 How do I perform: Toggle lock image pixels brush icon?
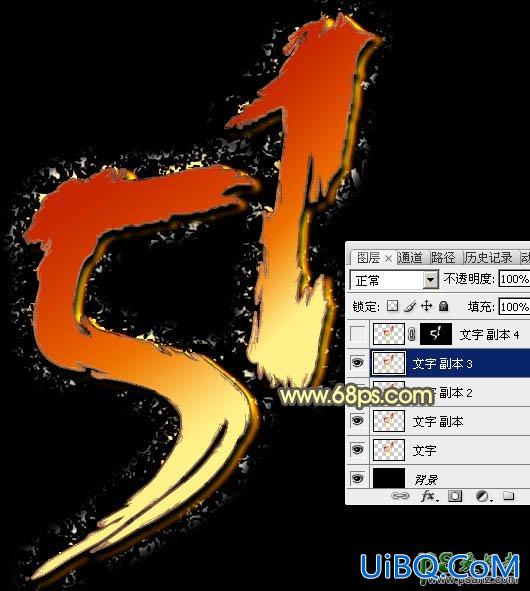[410, 306]
